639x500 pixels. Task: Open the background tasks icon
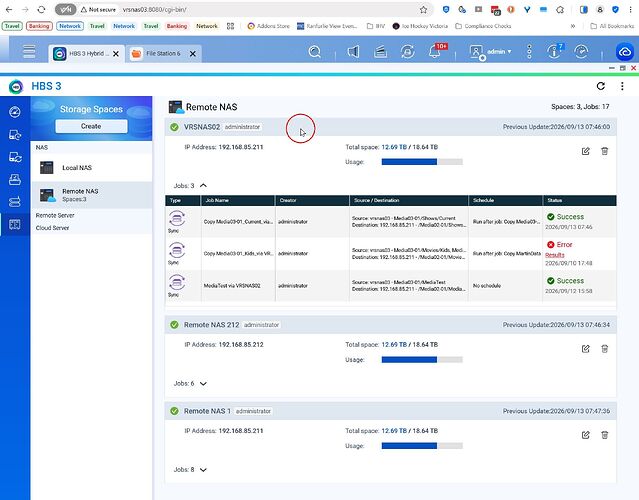coord(381,52)
